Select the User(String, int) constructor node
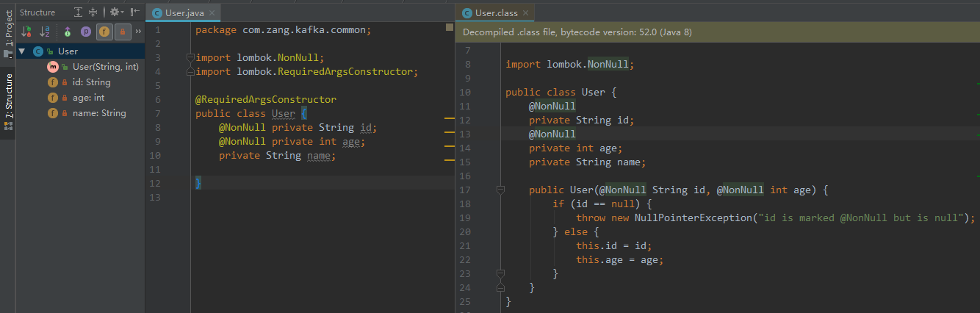 [x=105, y=67]
